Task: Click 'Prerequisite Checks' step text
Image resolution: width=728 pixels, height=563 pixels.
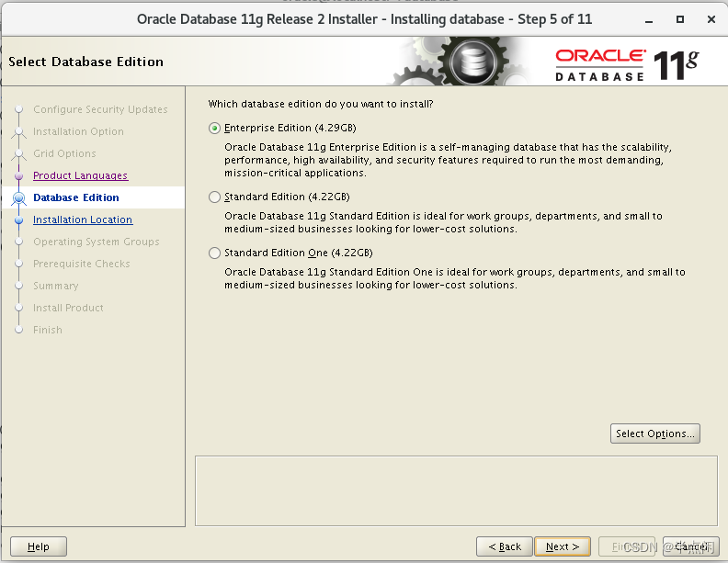Action: 81,264
